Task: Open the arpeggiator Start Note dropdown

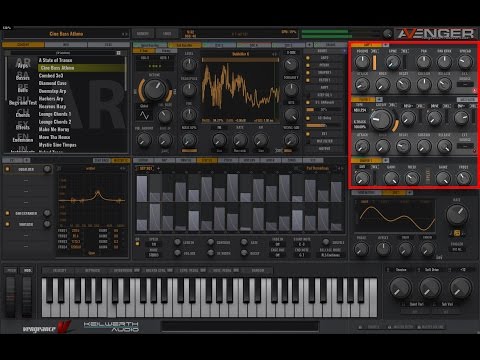Action: (x=302, y=244)
